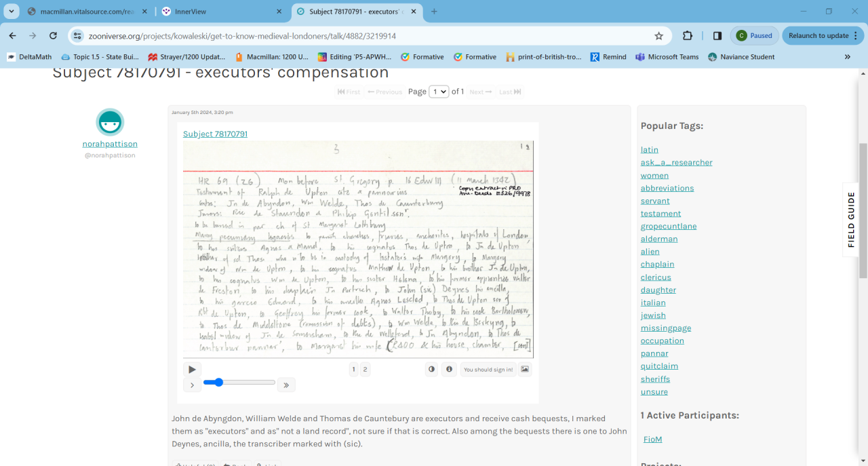Close the InnerView tab

click(x=279, y=12)
